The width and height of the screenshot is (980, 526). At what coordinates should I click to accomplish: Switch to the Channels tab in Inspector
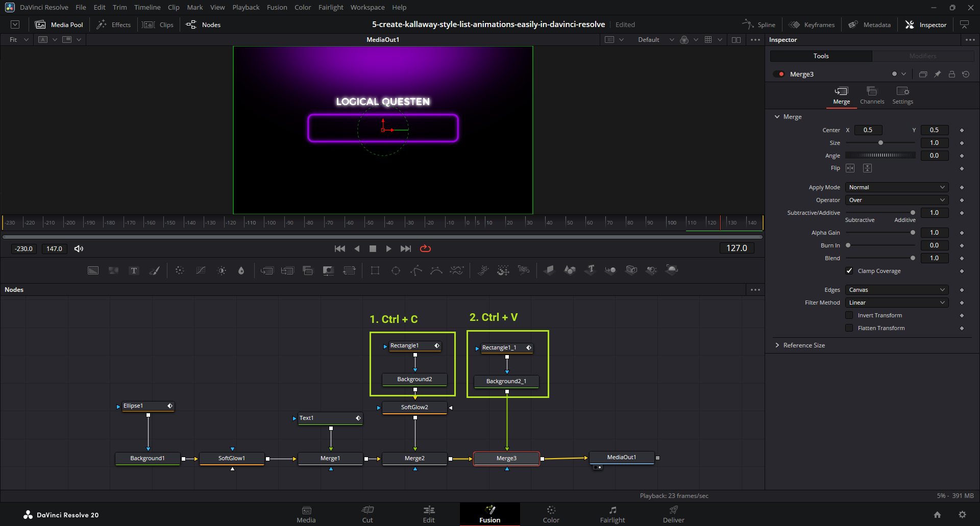(872, 95)
